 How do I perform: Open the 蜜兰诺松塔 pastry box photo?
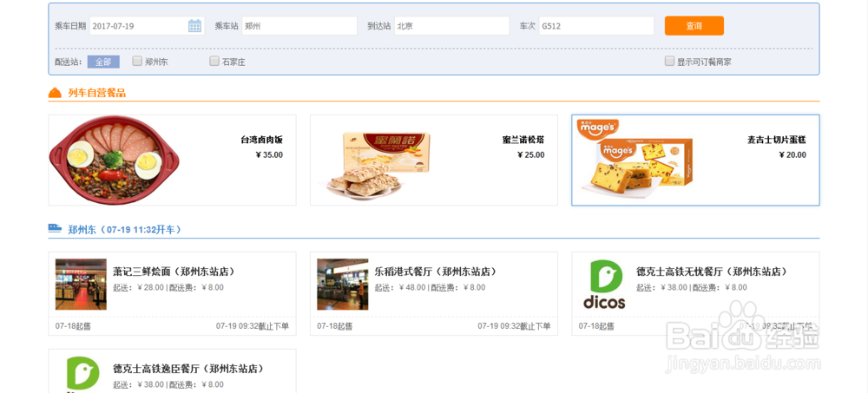(x=378, y=164)
